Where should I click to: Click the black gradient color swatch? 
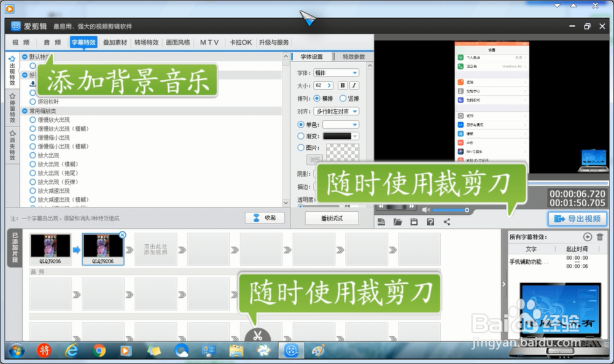337,136
